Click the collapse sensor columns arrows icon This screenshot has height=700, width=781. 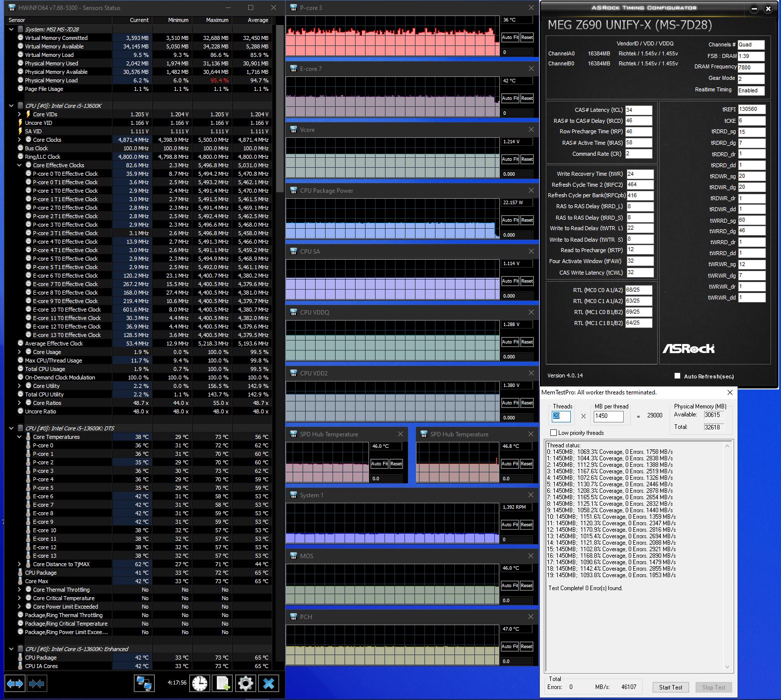click(x=37, y=683)
